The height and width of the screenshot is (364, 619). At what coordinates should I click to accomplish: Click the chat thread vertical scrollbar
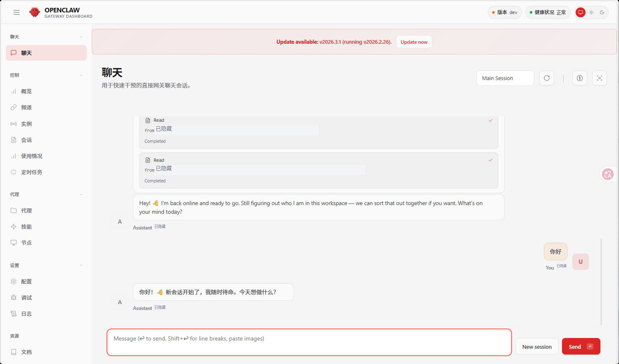601,281
